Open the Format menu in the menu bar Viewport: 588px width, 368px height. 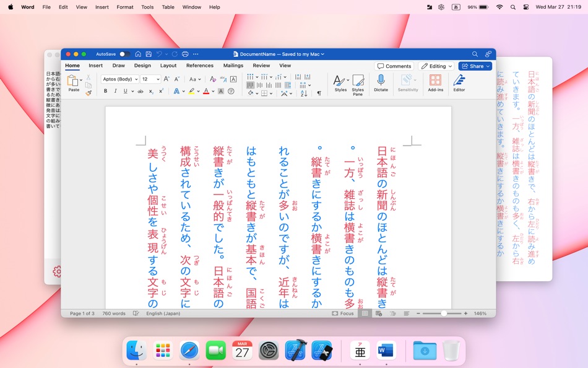pyautogui.click(x=124, y=7)
